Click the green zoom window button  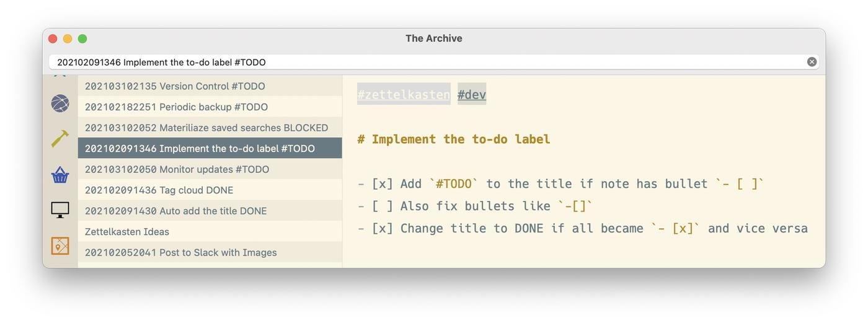tap(82, 39)
